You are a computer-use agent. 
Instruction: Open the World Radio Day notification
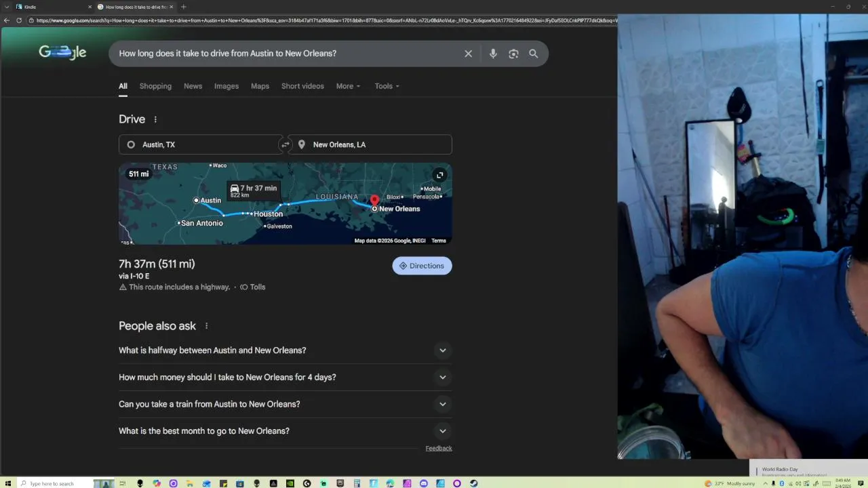(808, 470)
